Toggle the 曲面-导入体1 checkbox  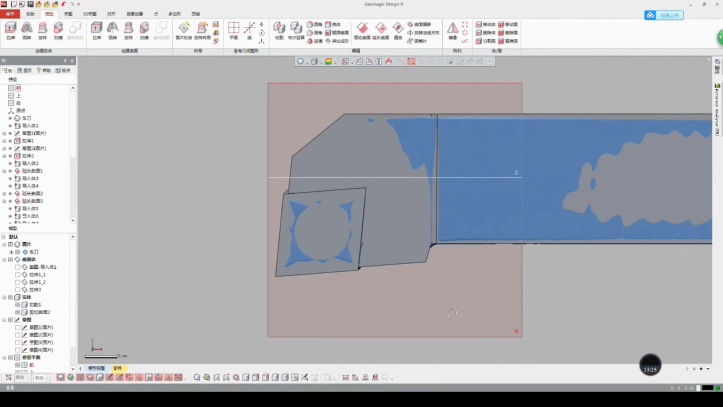(17, 267)
